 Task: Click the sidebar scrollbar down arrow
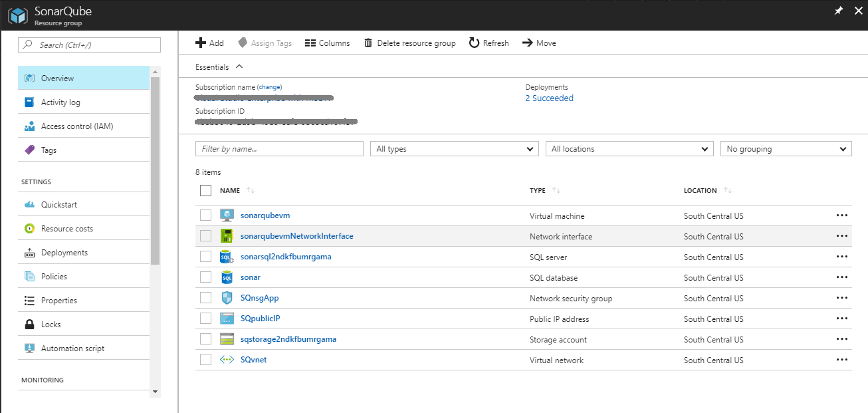tap(156, 392)
